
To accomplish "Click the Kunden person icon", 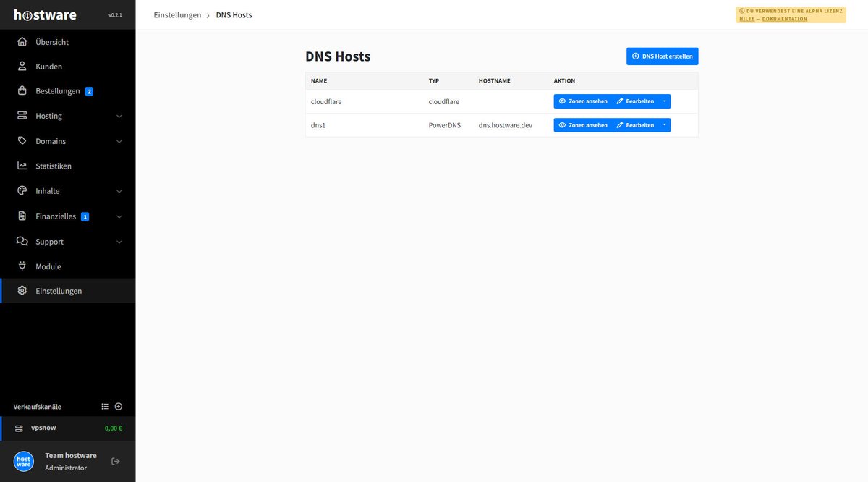I will (22, 67).
